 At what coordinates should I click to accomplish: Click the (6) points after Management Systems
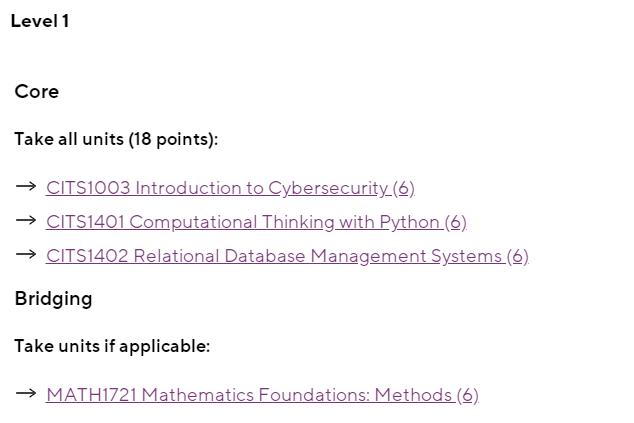(518, 256)
